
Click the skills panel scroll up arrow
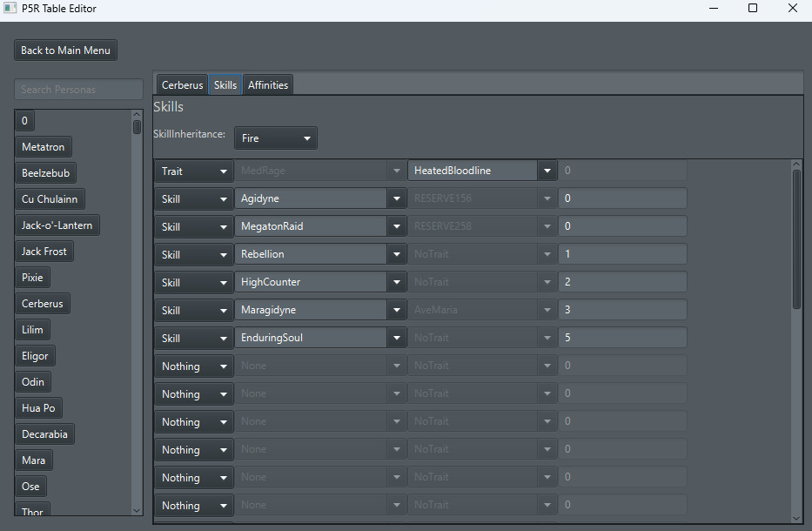click(x=796, y=165)
